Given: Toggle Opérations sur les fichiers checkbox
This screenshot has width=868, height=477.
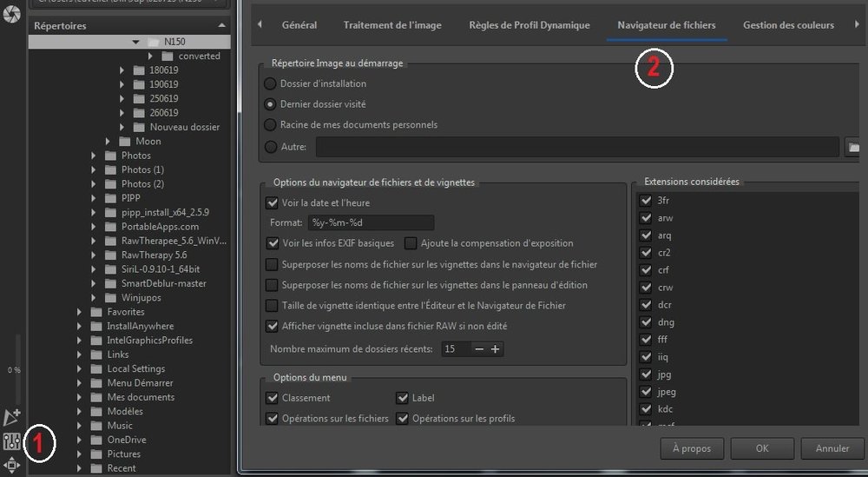Looking at the screenshot, I should tap(272, 418).
